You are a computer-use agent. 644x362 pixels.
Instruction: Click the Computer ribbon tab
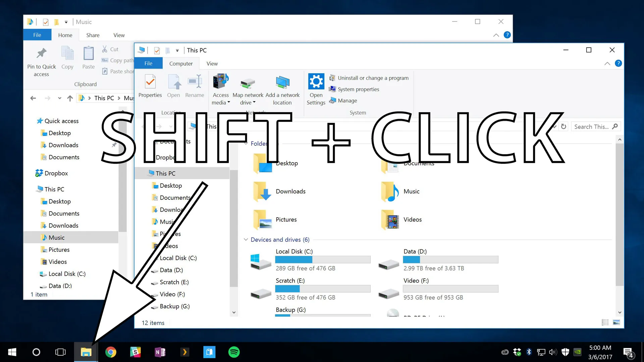click(x=180, y=63)
